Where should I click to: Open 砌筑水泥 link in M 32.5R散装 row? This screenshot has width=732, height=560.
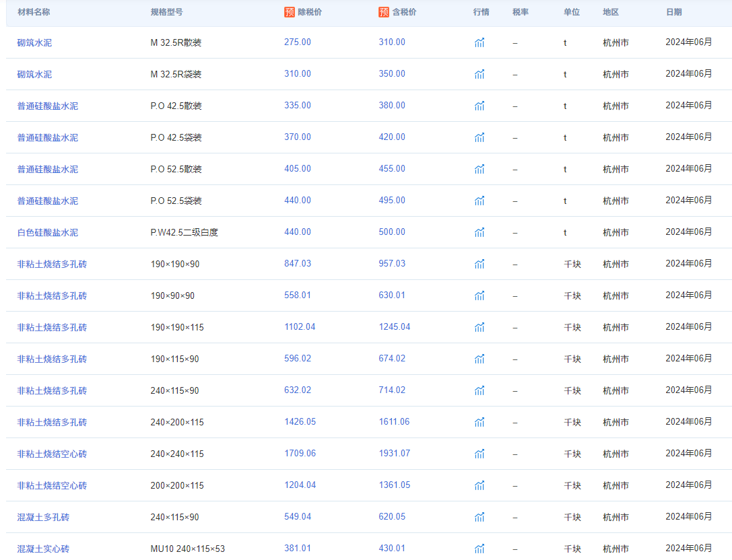(34, 42)
